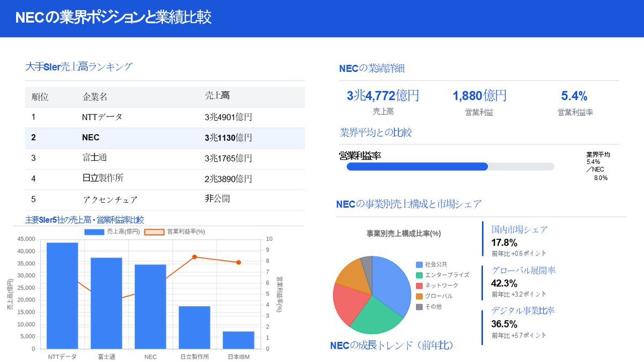Click the 3兆1130億円 sales cell
Viewport: 644px width, 362px height.
pyautogui.click(x=228, y=138)
